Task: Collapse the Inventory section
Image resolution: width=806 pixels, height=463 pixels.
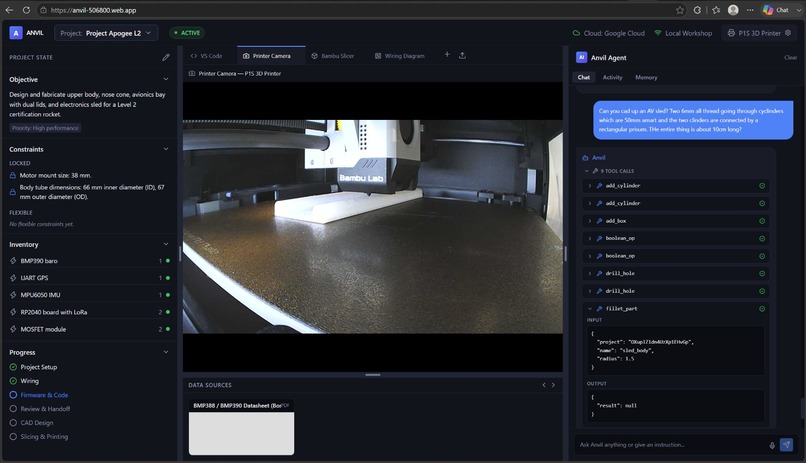Action: tap(166, 244)
